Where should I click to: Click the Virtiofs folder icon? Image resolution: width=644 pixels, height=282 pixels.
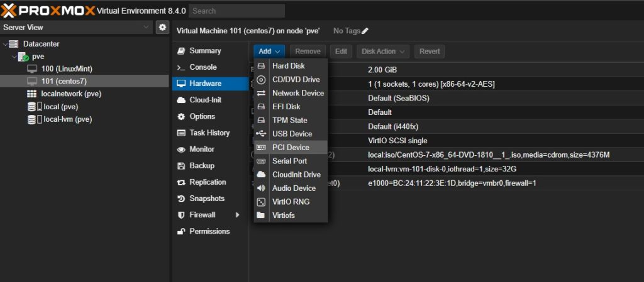tap(261, 215)
